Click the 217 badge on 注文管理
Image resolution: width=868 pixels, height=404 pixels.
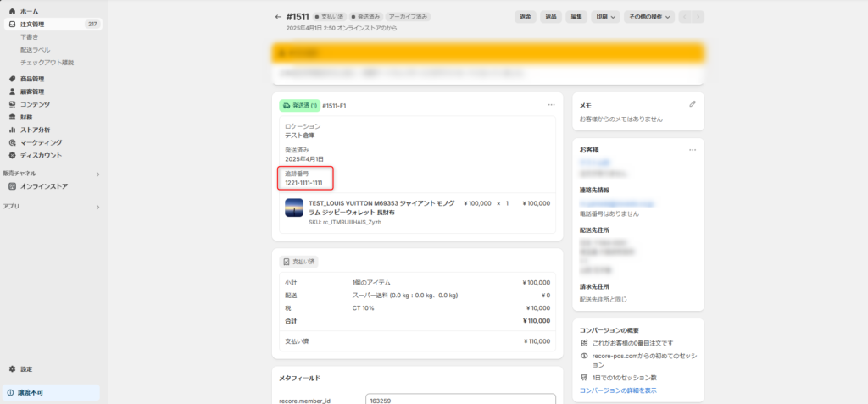click(x=92, y=25)
